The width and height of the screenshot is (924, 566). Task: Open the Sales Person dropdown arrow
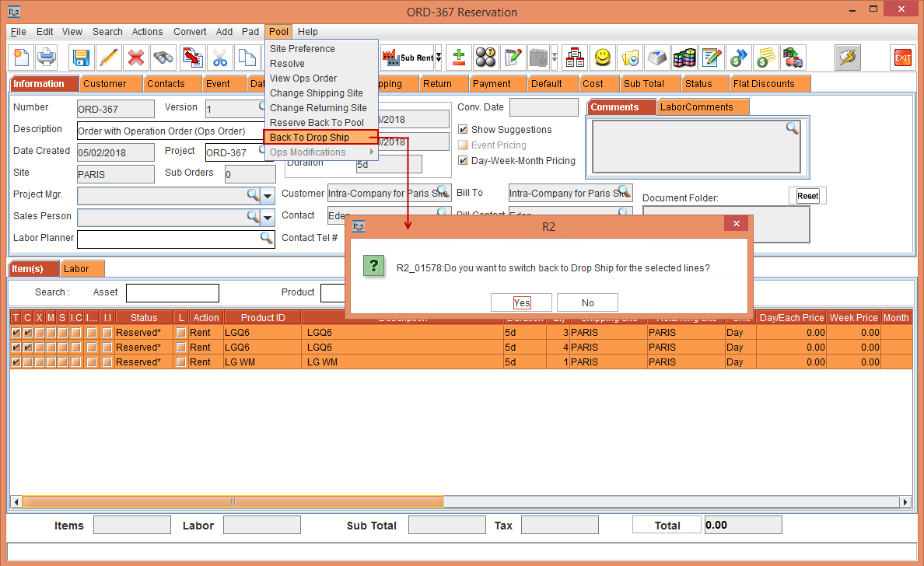click(268, 217)
